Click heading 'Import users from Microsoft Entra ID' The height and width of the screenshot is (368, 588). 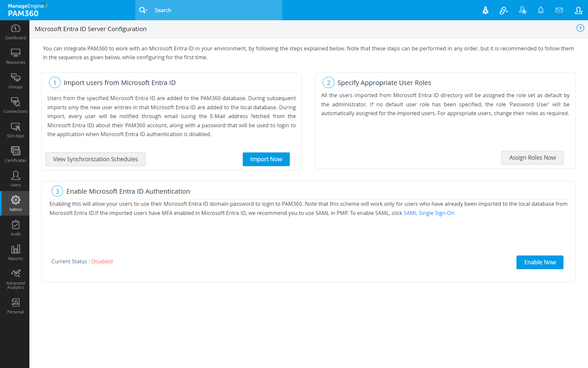click(120, 83)
